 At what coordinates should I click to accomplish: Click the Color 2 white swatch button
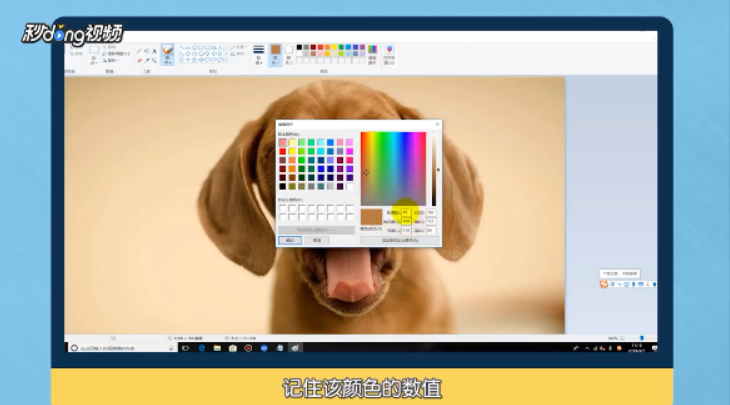coord(289,55)
